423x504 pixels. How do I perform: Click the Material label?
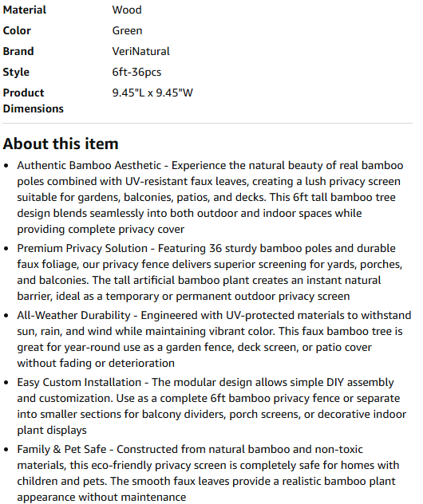pyautogui.click(x=25, y=10)
